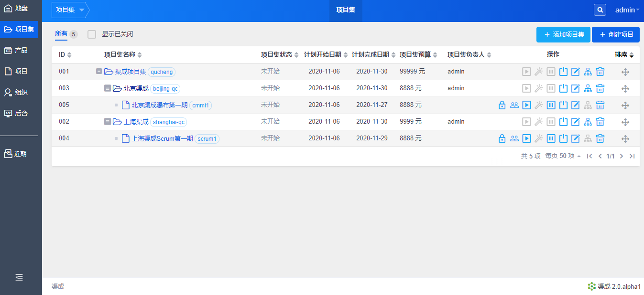
Task: Suspend 上海渠成Scrum第一期 using pause icon
Action: click(x=551, y=138)
